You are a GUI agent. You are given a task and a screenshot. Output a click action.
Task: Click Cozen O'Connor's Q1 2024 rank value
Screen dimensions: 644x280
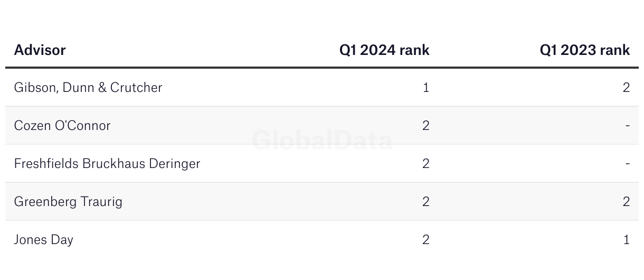tap(426, 126)
